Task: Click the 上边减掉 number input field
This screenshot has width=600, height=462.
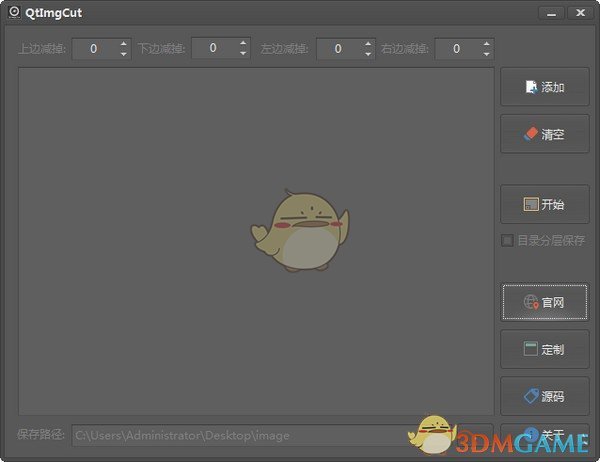Action: click(x=94, y=48)
